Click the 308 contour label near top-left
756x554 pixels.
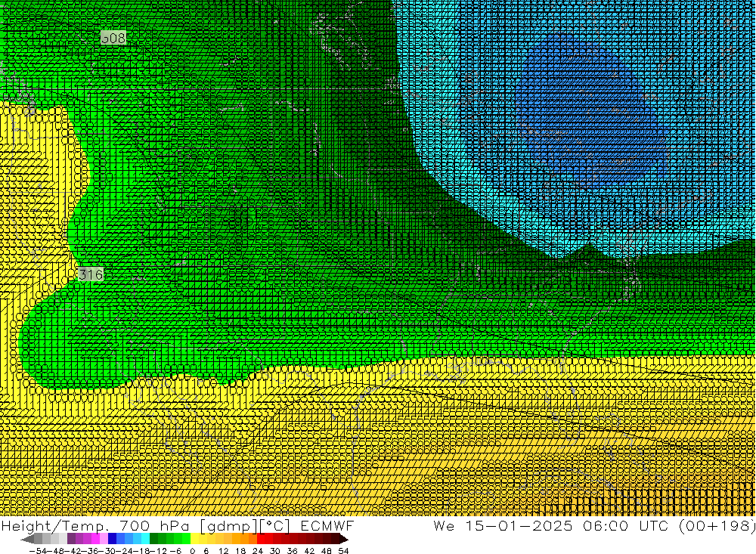pyautogui.click(x=113, y=38)
